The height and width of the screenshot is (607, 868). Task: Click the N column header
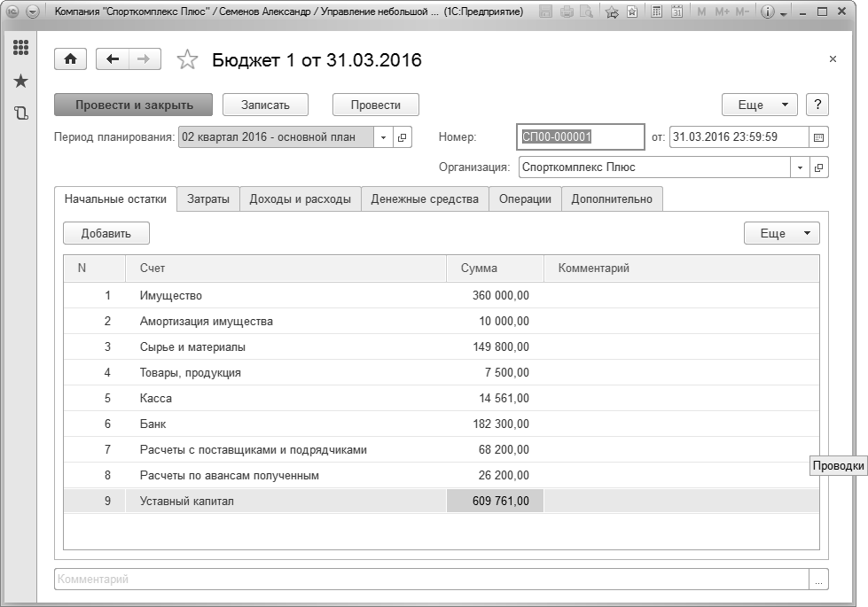point(95,268)
